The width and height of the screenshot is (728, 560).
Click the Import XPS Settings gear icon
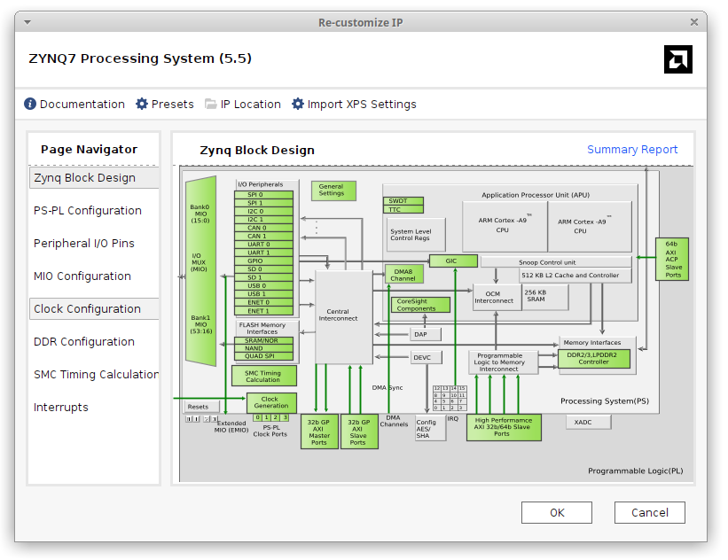click(298, 104)
